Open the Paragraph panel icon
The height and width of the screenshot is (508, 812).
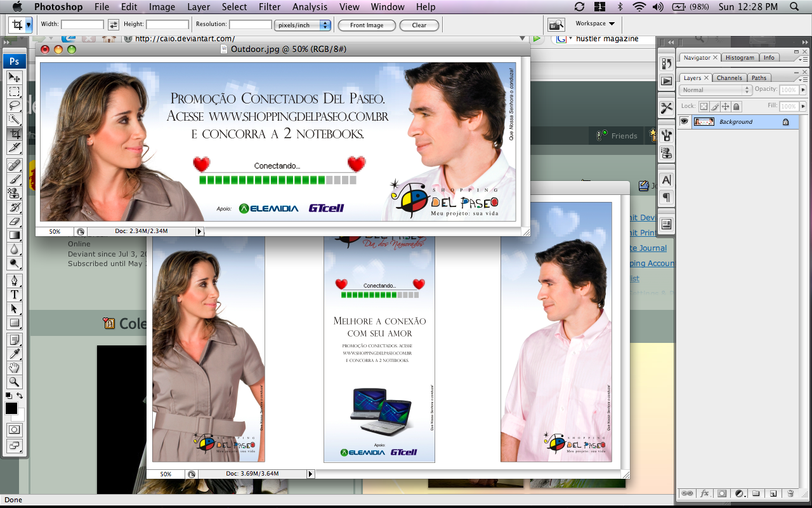(666, 197)
